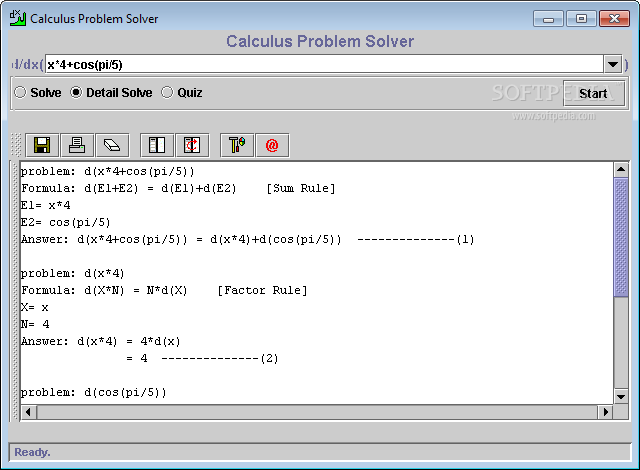Image resolution: width=640 pixels, height=470 pixels.
Task: Click the vertical scrollbar thumb
Action: [621, 237]
